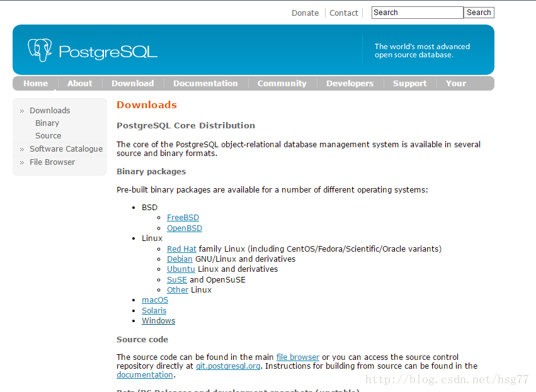536x392 pixels.
Task: Follow the macOS link
Action: pos(155,300)
